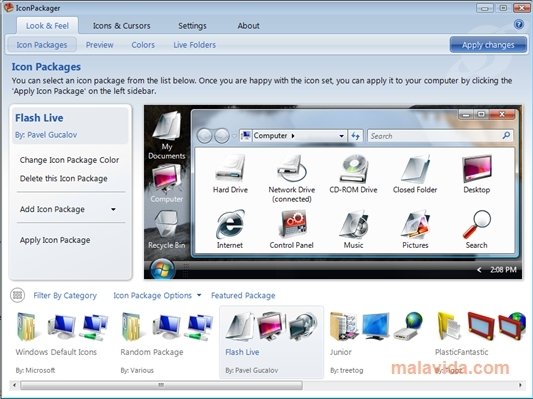Click the Control Panel preview icon
The width and height of the screenshot is (533, 399).
(292, 224)
